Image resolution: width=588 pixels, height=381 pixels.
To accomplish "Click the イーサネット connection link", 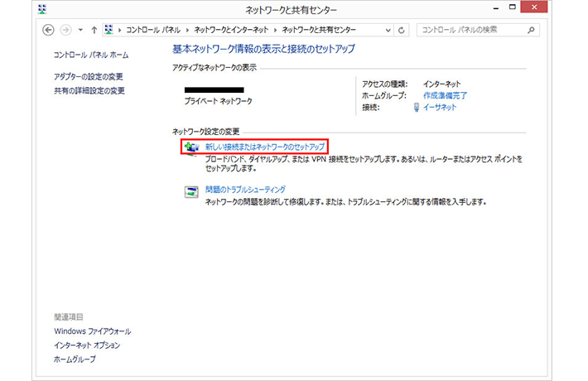I will tap(440, 108).
